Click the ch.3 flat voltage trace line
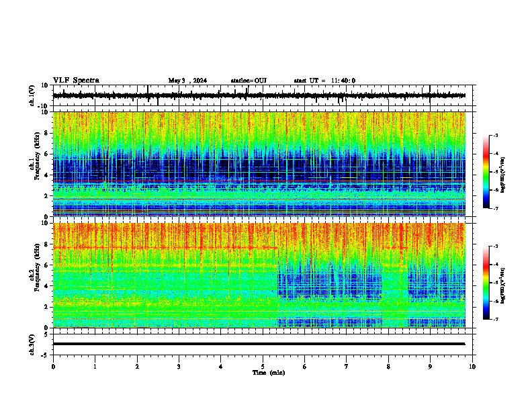Screen dimensions: 532x411 point(259,344)
